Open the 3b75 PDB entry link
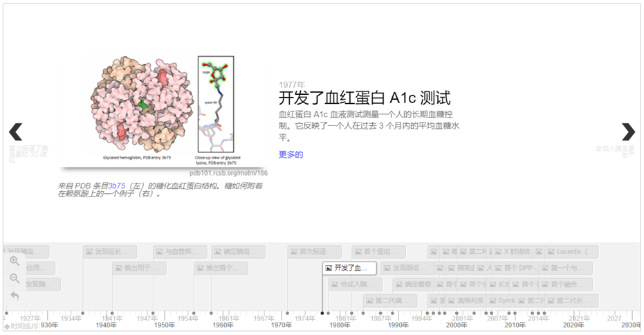The height and width of the screenshot is (335, 644). pyautogui.click(x=117, y=185)
